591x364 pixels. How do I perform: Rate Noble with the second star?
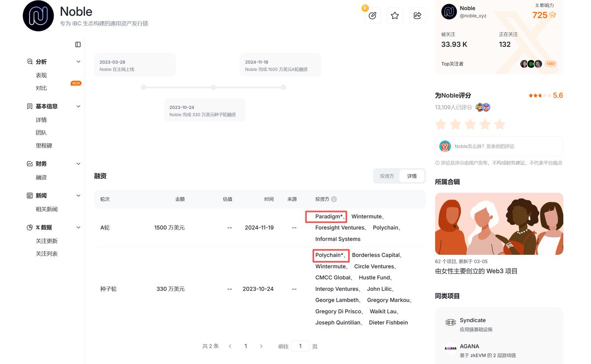[x=456, y=124]
